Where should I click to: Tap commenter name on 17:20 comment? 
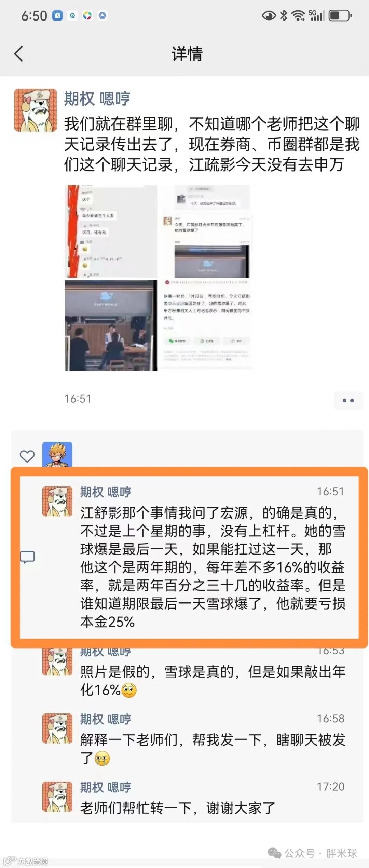coord(106,787)
